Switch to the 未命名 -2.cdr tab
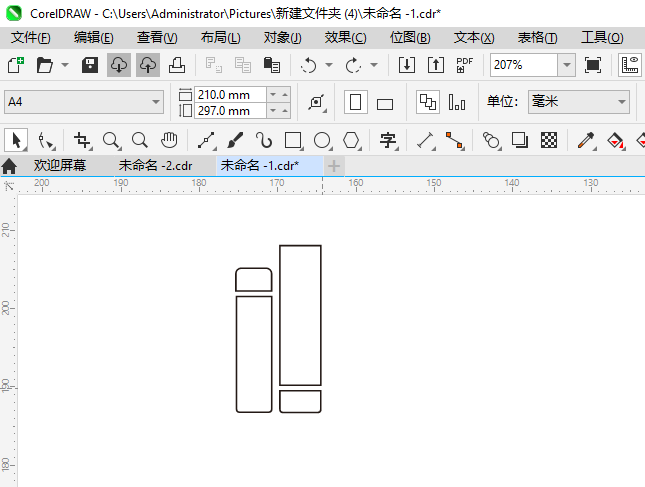The height and width of the screenshot is (487, 645). (155, 165)
